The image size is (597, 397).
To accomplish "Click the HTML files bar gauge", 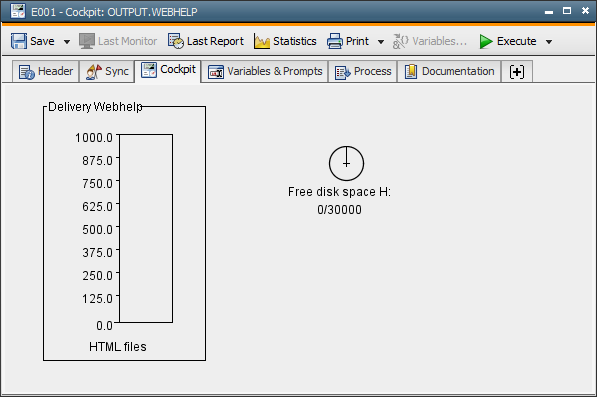I will coord(146,228).
